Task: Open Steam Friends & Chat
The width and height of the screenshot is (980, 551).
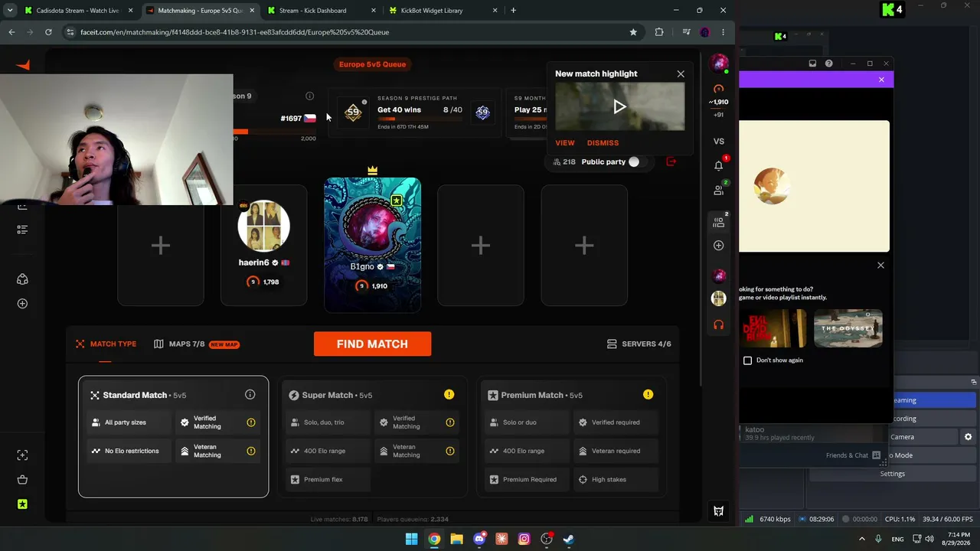Action: point(853,455)
